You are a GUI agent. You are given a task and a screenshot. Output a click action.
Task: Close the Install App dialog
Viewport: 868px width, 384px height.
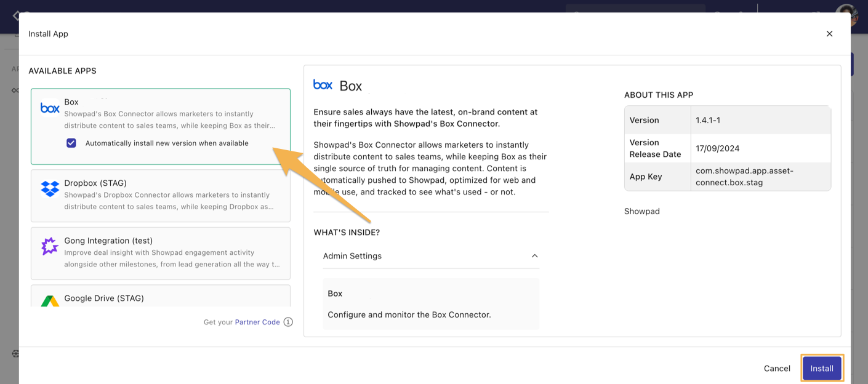(829, 34)
